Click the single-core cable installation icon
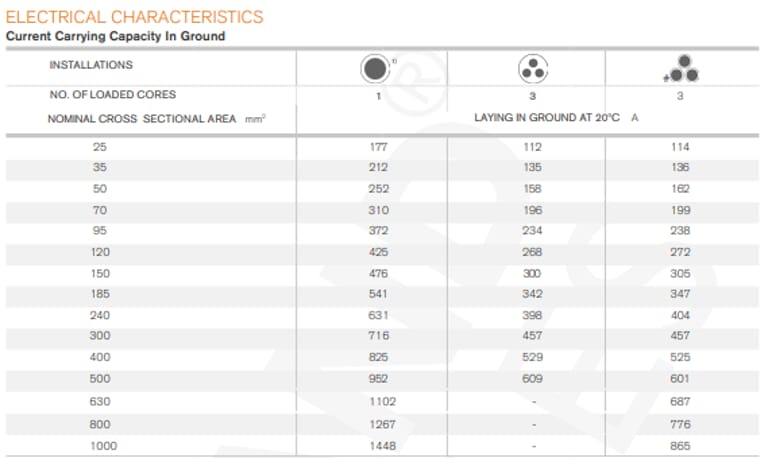768x458 pixels. [x=373, y=68]
